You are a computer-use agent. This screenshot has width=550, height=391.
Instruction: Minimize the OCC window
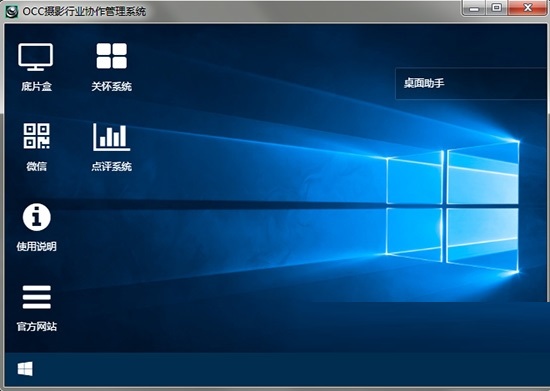pyautogui.click(x=474, y=8)
